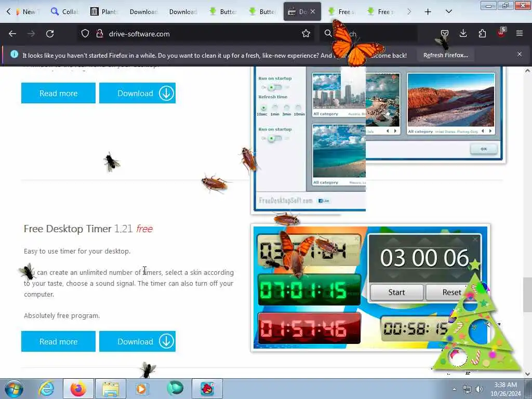Click the upper Download button
The width and height of the screenshot is (532, 399).
(137, 93)
